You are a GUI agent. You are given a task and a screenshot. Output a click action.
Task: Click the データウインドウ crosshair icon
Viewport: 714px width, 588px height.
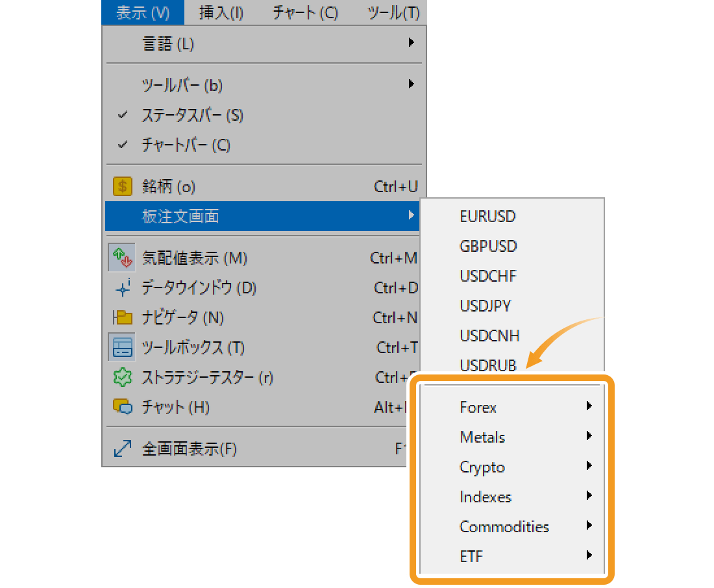[123, 288]
